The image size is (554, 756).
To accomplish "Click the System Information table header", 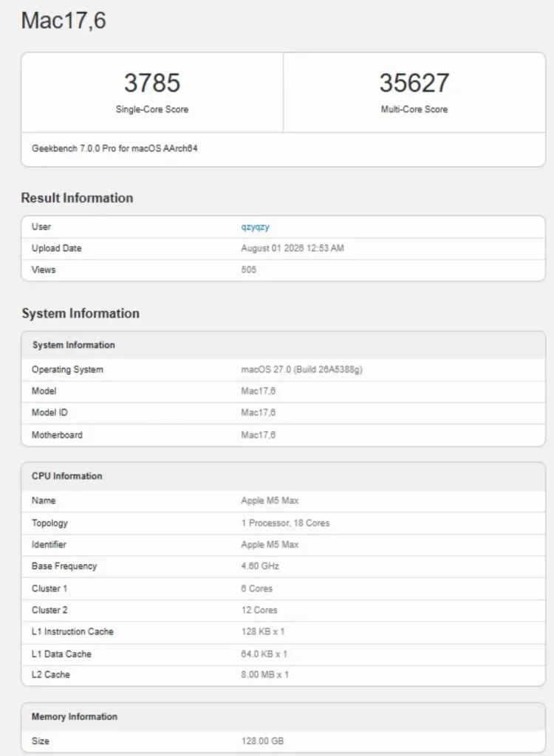I will 74,346.
